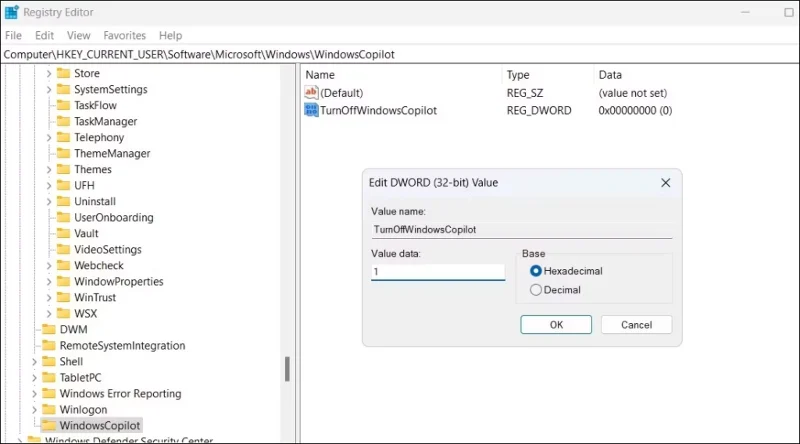The width and height of the screenshot is (800, 444).
Task: Click the Vault folder icon
Action: 63,233
